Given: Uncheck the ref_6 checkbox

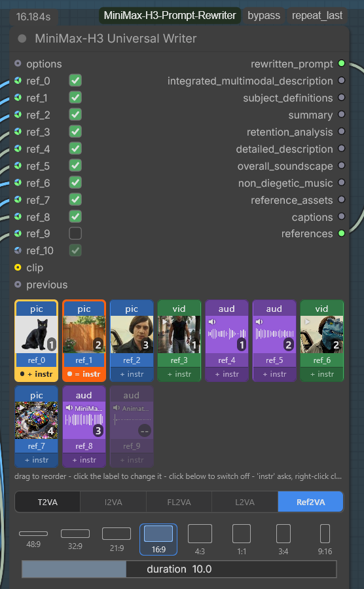Looking at the screenshot, I should pos(75,183).
